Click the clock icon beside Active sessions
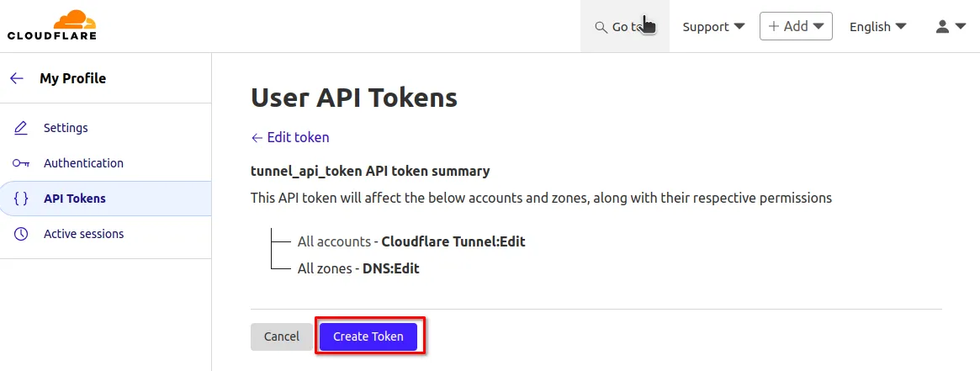This screenshot has width=980, height=371. point(21,234)
